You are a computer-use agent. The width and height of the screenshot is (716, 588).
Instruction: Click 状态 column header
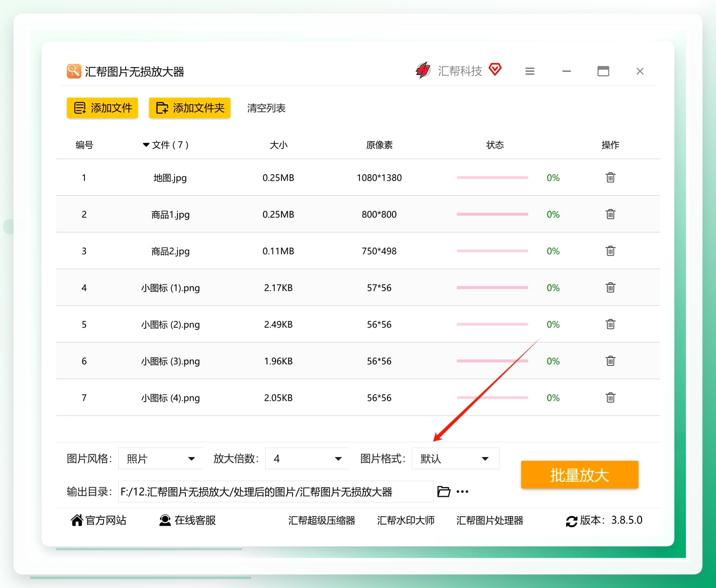coord(495,145)
